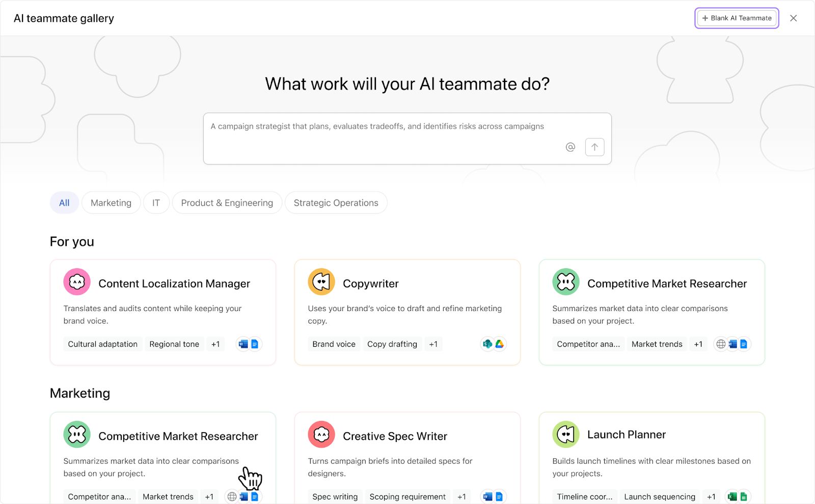Open the Product & Engineering tab
The width and height of the screenshot is (815, 504).
click(x=227, y=203)
